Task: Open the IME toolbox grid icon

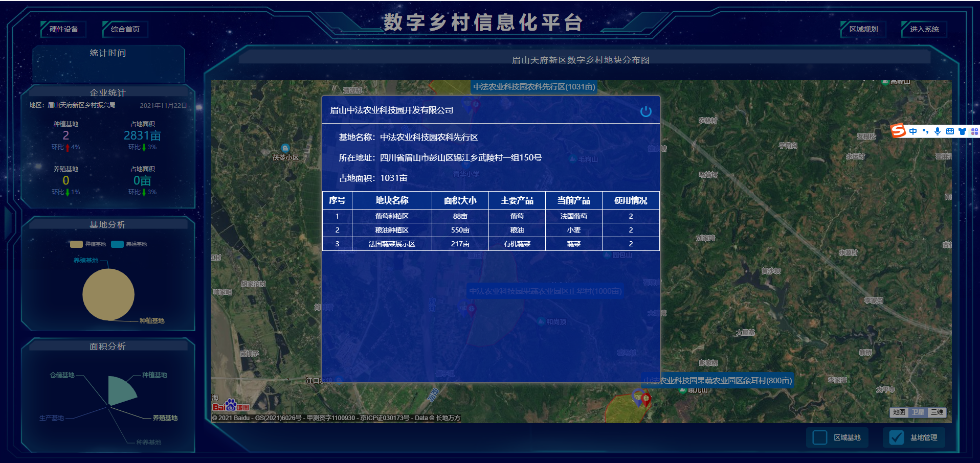Action: click(974, 131)
